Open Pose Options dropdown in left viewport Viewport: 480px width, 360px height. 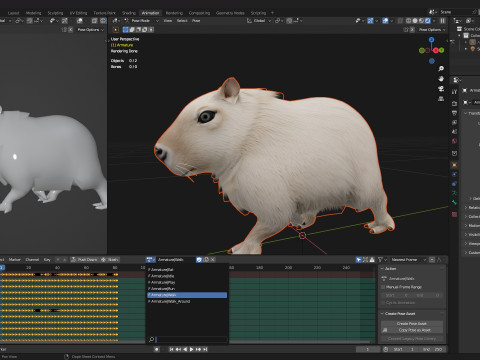pos(90,30)
